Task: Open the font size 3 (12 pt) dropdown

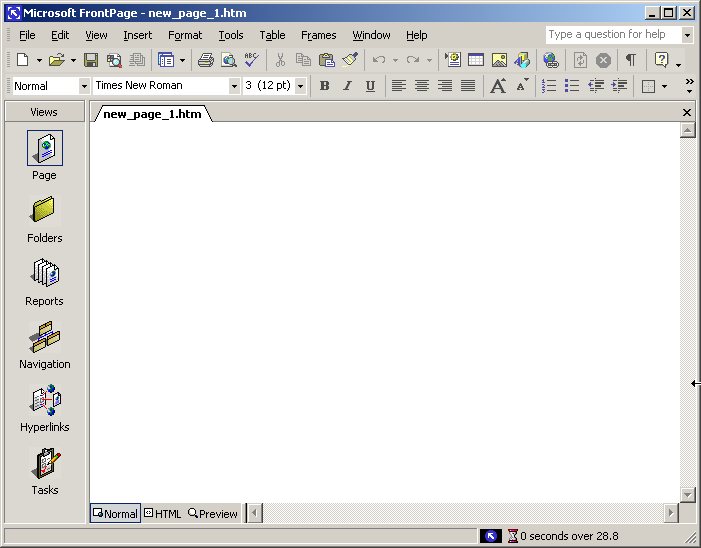Action: [301, 86]
